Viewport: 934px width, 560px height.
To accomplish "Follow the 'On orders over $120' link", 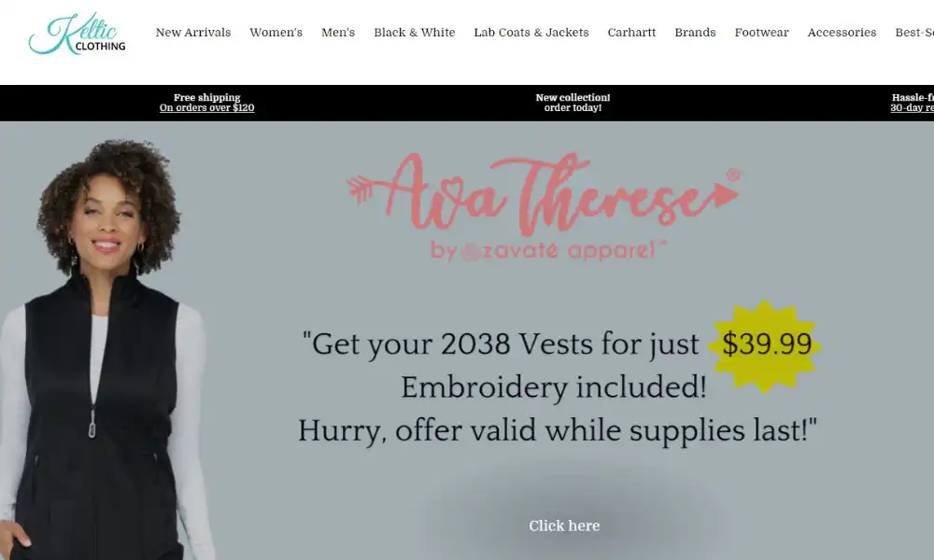I will (206, 107).
